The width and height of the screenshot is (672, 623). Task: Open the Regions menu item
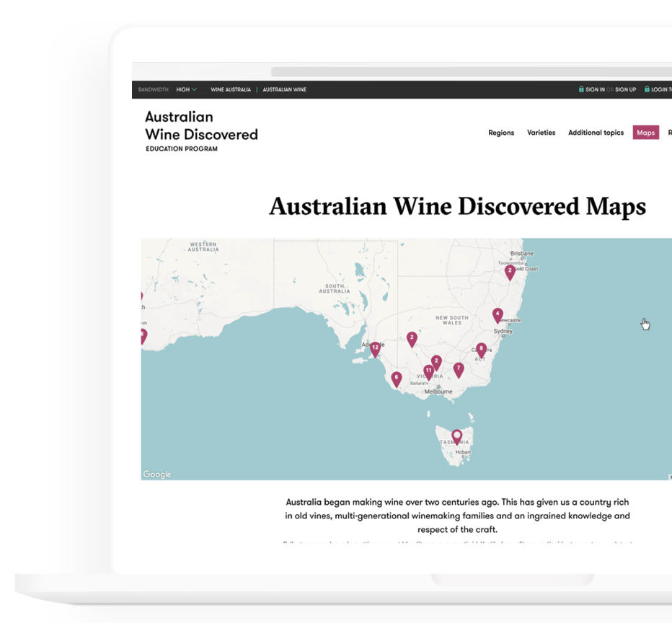(501, 133)
